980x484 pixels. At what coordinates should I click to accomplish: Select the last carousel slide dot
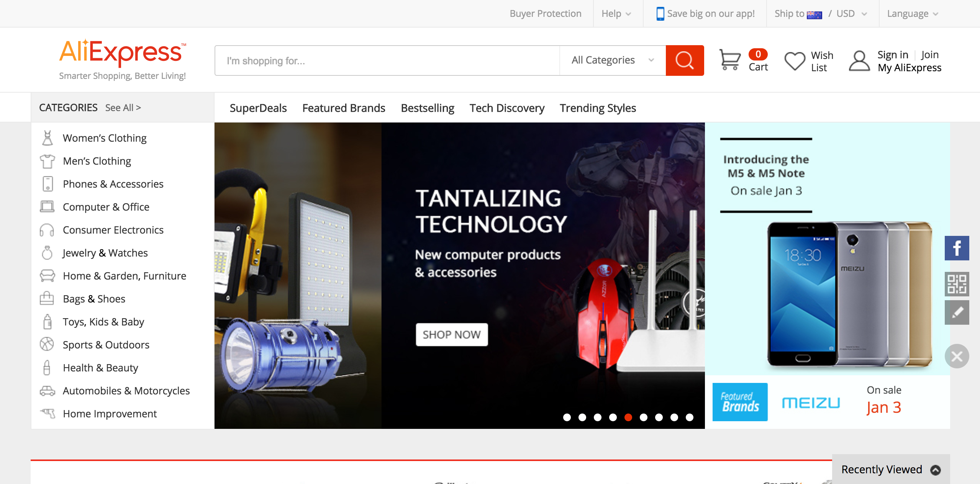click(x=690, y=417)
